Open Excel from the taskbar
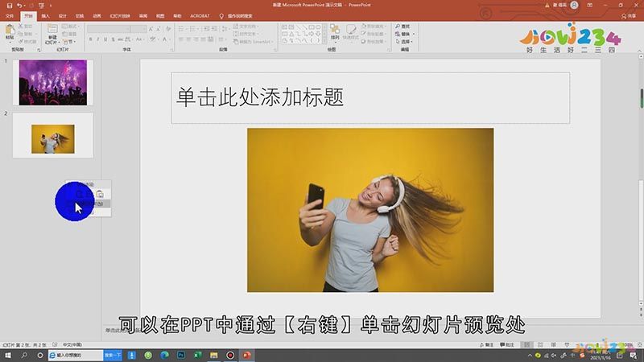This screenshot has width=644, height=362. (197, 356)
